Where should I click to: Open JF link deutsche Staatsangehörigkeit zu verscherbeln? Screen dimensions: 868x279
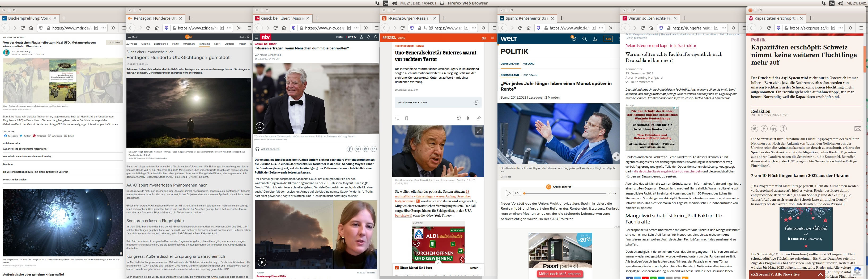tap(667, 171)
